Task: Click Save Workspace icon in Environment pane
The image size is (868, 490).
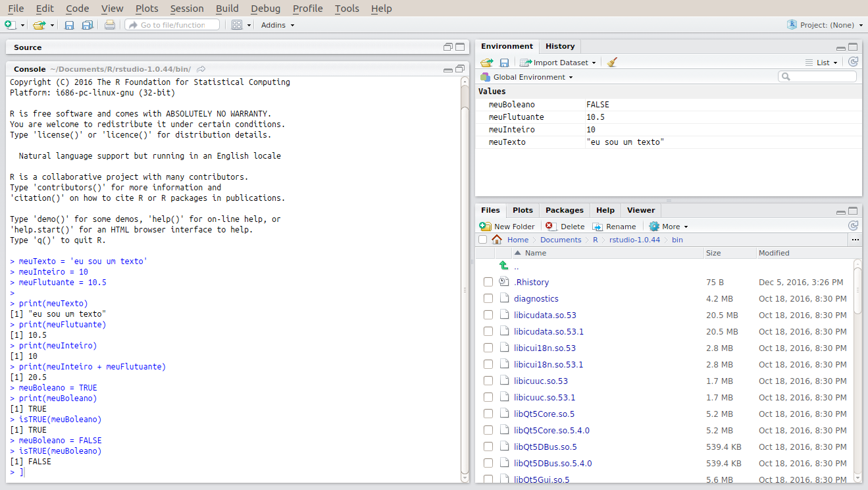Action: pos(504,63)
